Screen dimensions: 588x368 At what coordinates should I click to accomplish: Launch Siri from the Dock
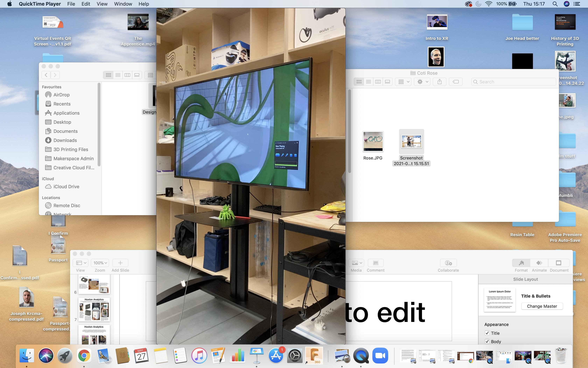(46, 356)
